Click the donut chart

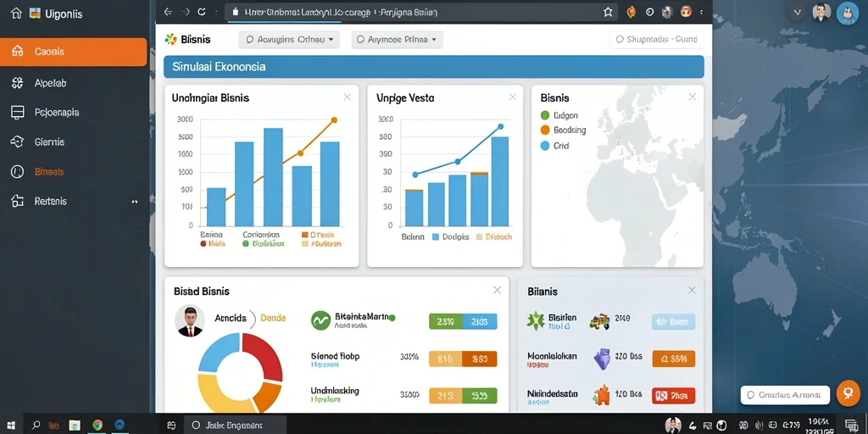click(x=240, y=373)
